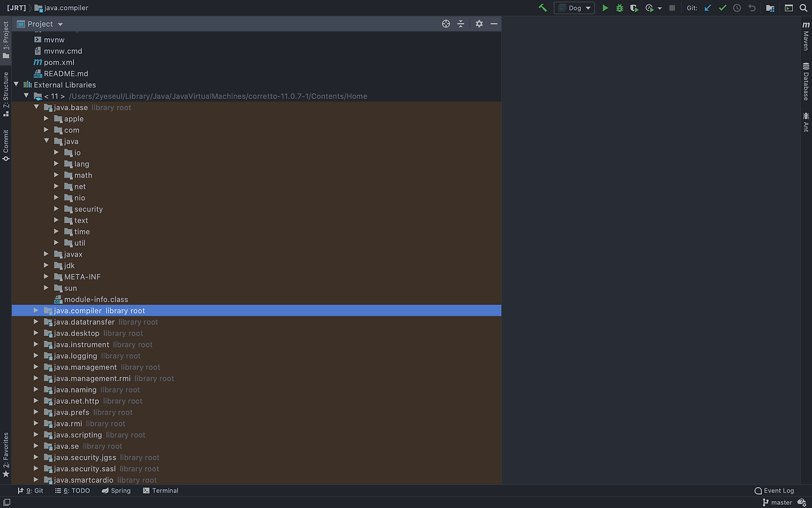Collapse the java package folder
Screen dimensions: 812x508
click(x=46, y=141)
